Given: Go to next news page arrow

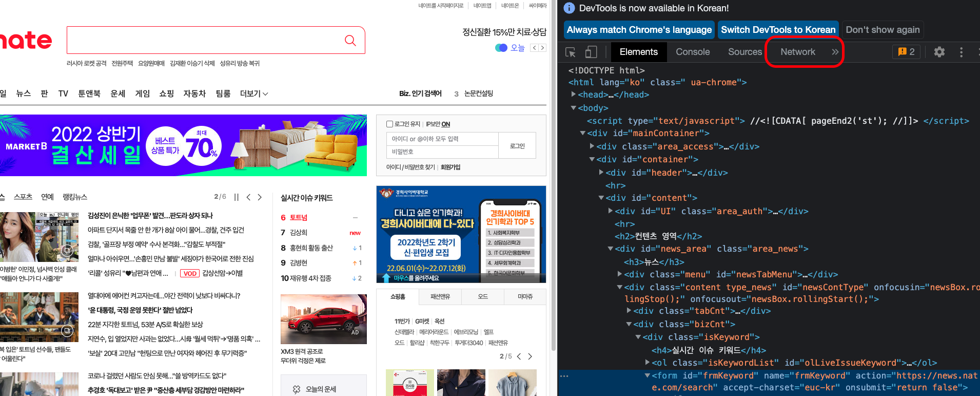Looking at the screenshot, I should [260, 197].
